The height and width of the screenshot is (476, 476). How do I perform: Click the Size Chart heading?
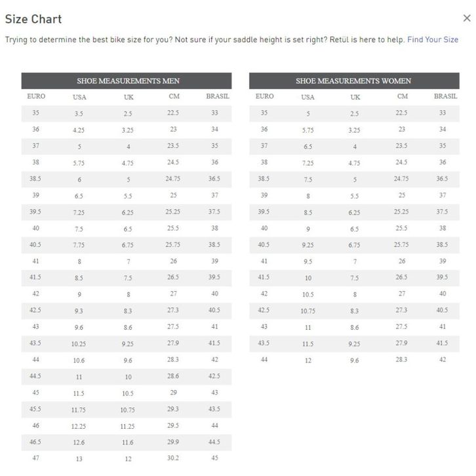33,19
